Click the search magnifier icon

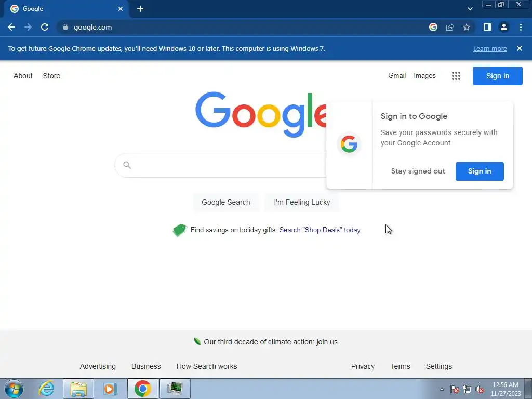tap(127, 165)
